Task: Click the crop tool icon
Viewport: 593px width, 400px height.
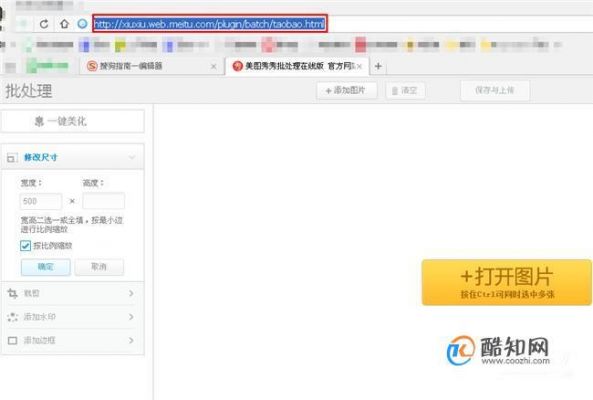Action: pos(12,293)
